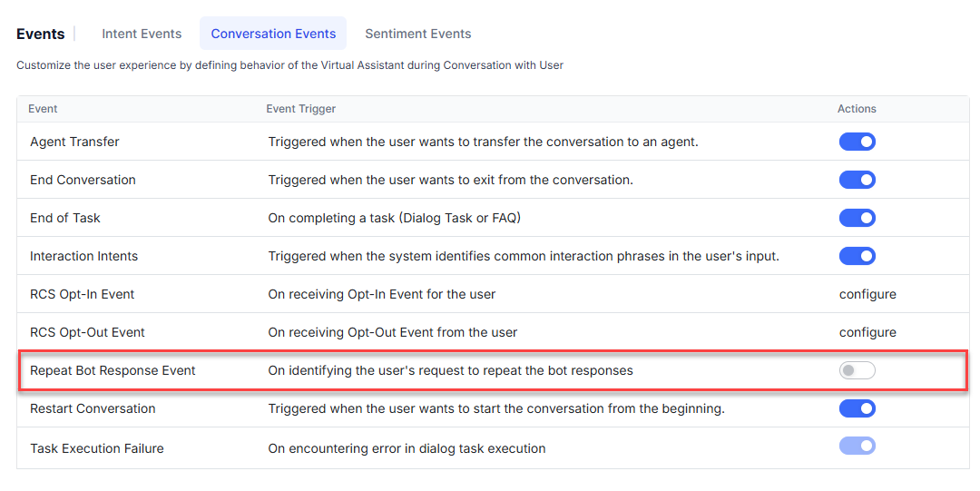
Task: Switch off the Interaction Intents toggle
Action: pyautogui.click(x=857, y=256)
